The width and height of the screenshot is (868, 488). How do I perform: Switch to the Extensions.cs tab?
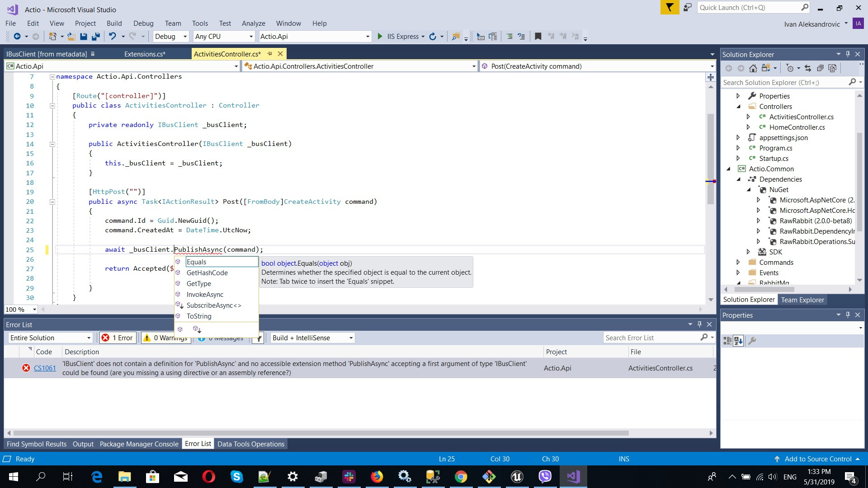145,54
